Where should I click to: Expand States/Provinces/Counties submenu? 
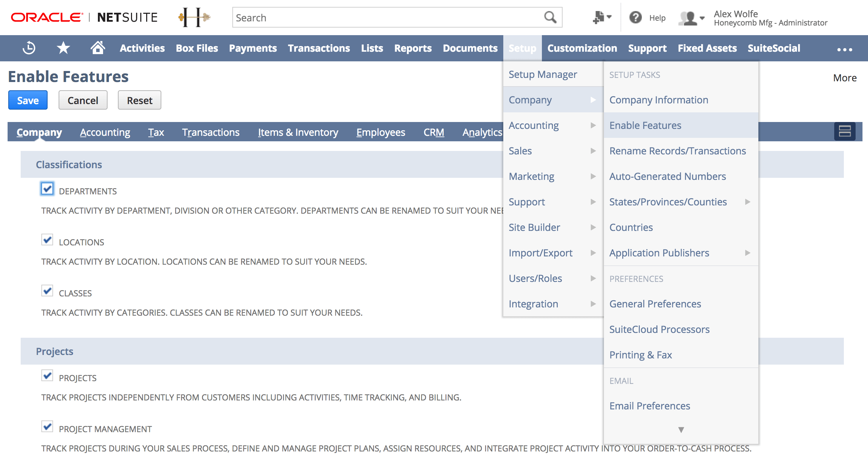pos(747,202)
